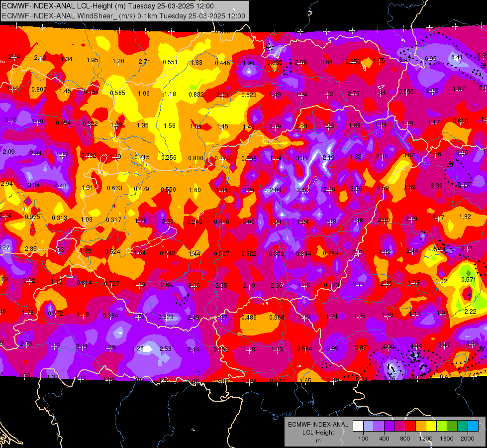Click the grid value '0.479'
This screenshot has width=487, height=448.
(x=142, y=189)
